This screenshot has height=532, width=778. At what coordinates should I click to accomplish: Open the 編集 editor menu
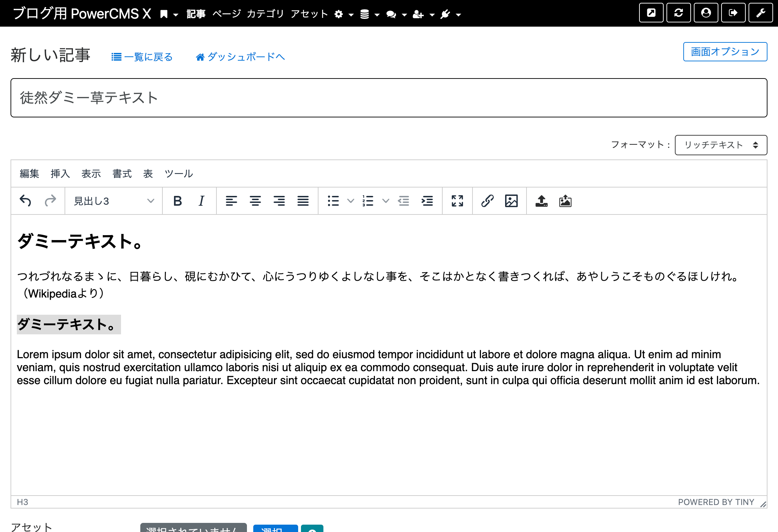(x=29, y=173)
